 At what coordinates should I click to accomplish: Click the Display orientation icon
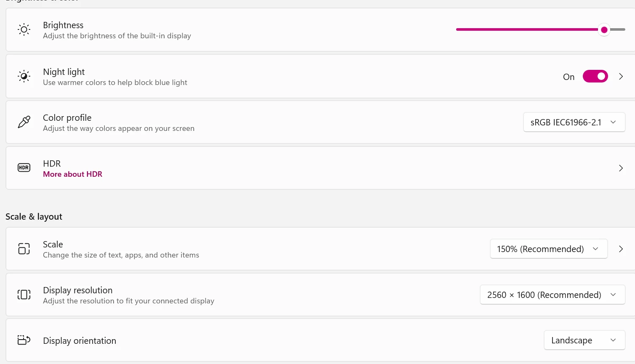[x=24, y=340]
